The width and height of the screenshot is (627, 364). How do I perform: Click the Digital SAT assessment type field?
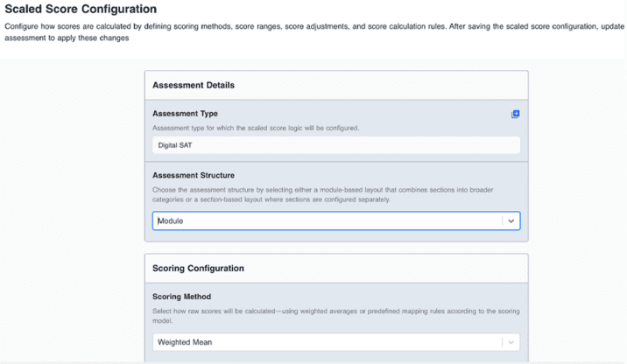tap(335, 145)
